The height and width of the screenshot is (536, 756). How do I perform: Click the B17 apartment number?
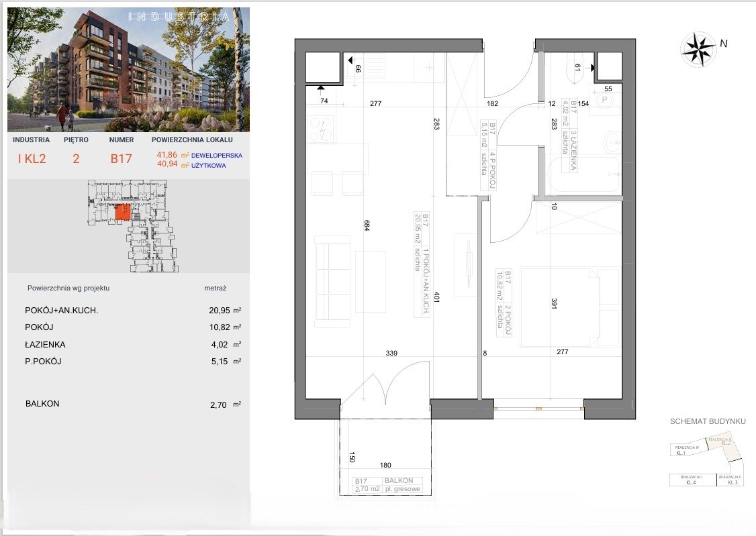pos(122,159)
